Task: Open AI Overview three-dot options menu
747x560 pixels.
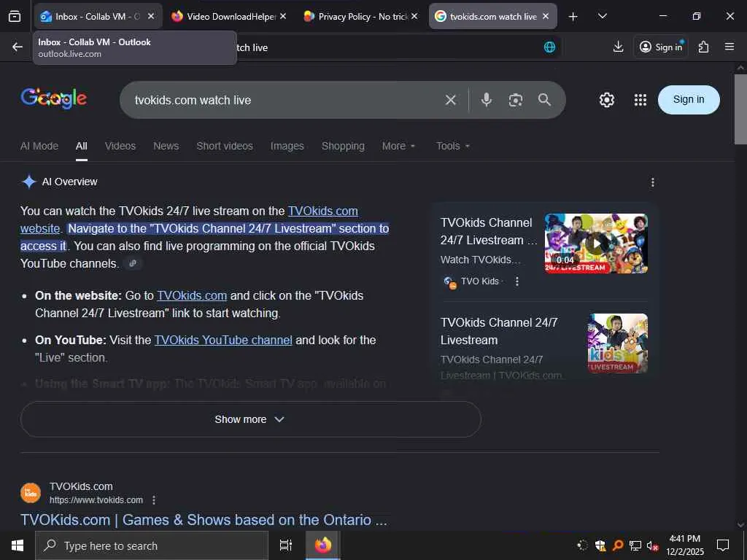Action: point(653,182)
